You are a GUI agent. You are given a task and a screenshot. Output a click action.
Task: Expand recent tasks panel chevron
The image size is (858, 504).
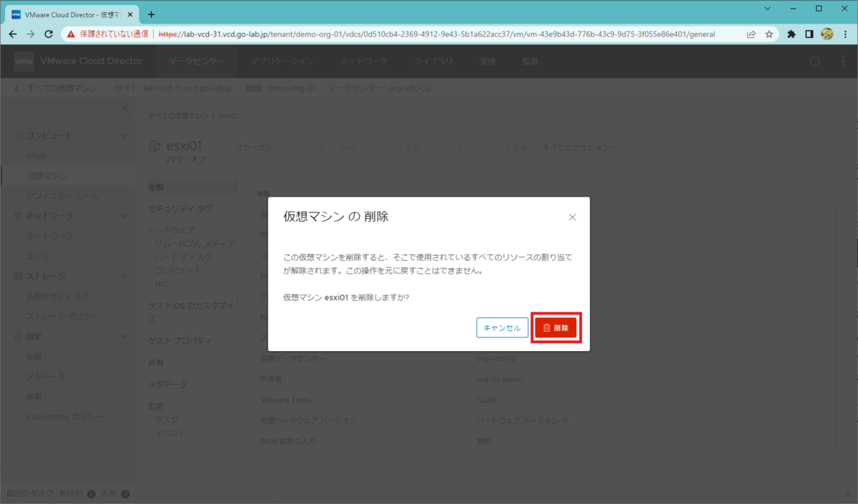[848, 493]
